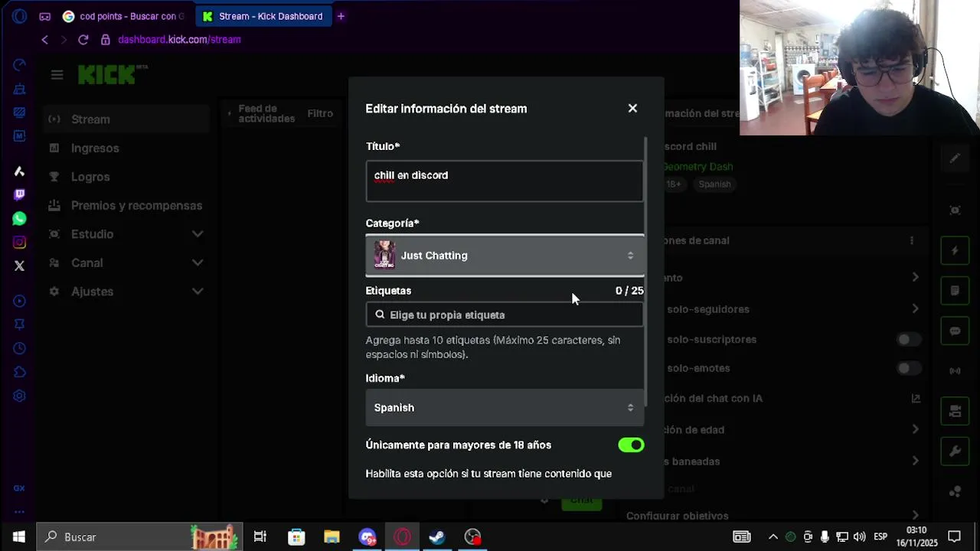Open Twitch in Opera sidebar
980x551 pixels.
pos(19,194)
